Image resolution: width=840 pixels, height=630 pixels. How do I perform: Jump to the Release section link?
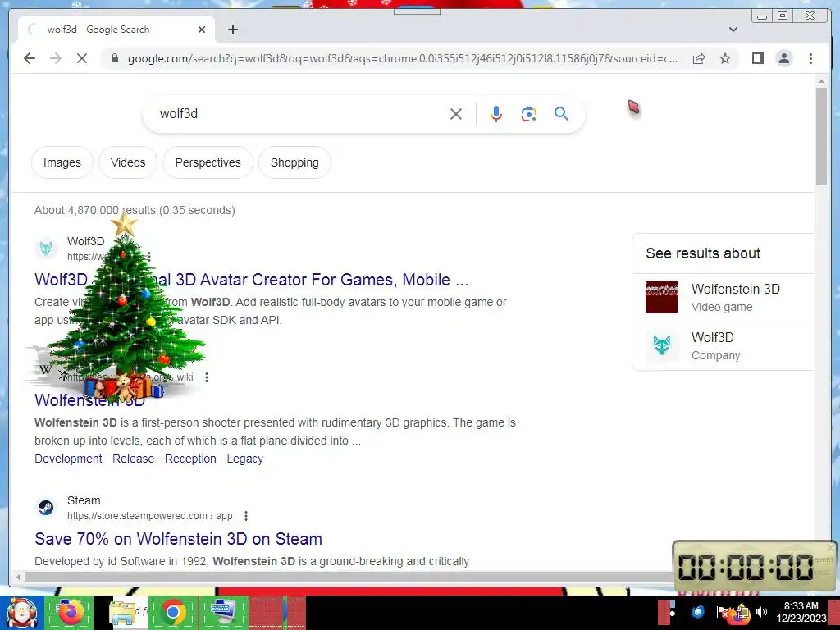(134, 459)
